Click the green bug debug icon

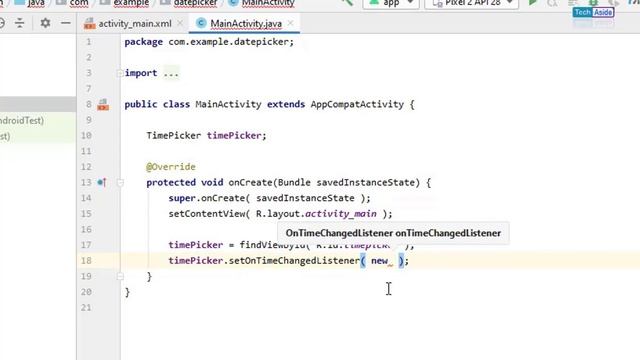(x=593, y=2)
